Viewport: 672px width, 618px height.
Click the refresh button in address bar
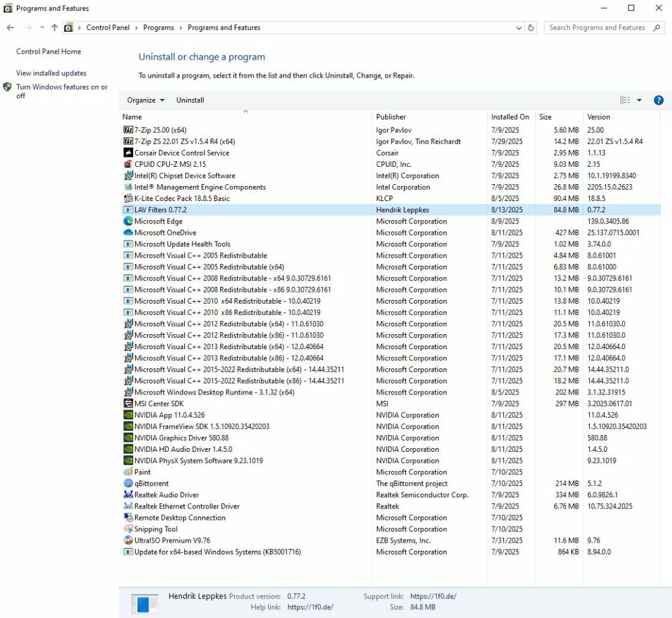[x=531, y=28]
